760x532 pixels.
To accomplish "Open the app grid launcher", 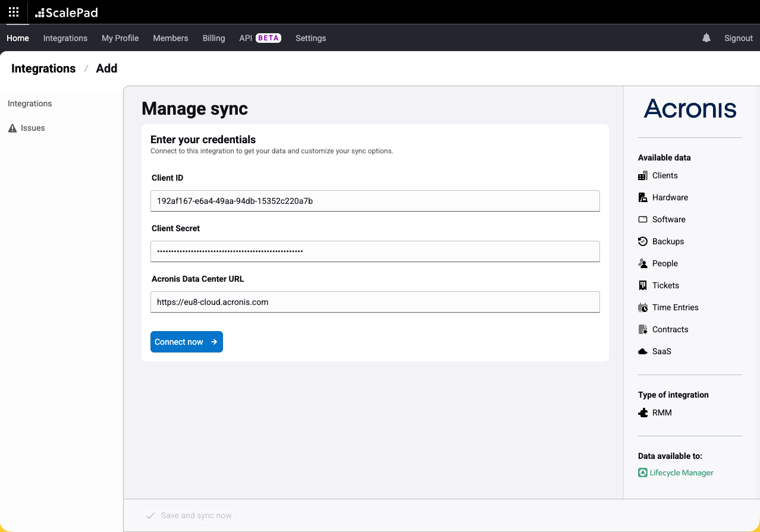I will coord(12,12).
